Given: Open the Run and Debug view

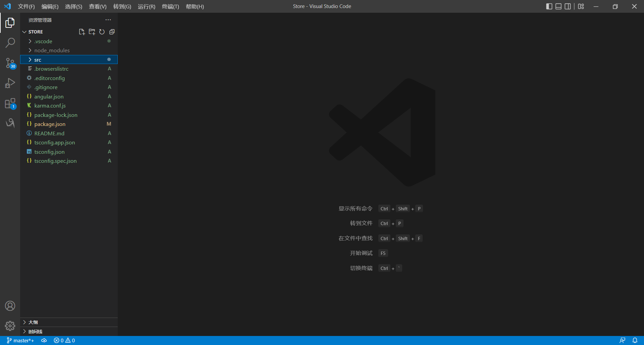Looking at the screenshot, I should point(10,83).
